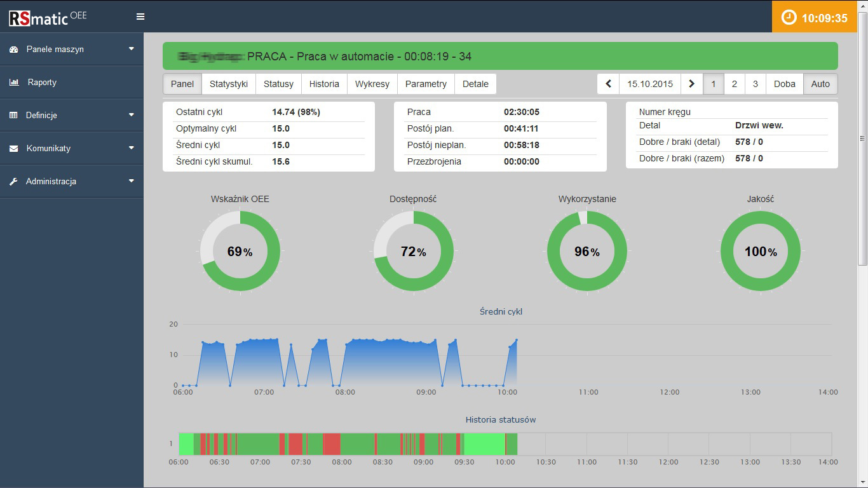868x488 pixels.
Task: Click the Ostatni cykl value 14.74 (98%)
Action: point(296,112)
